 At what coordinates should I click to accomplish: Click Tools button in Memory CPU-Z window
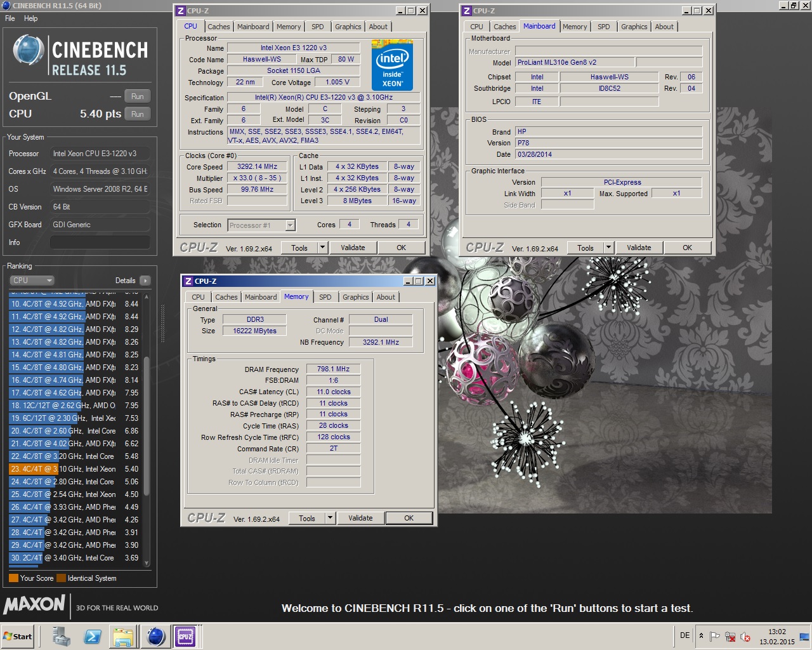[x=307, y=518]
